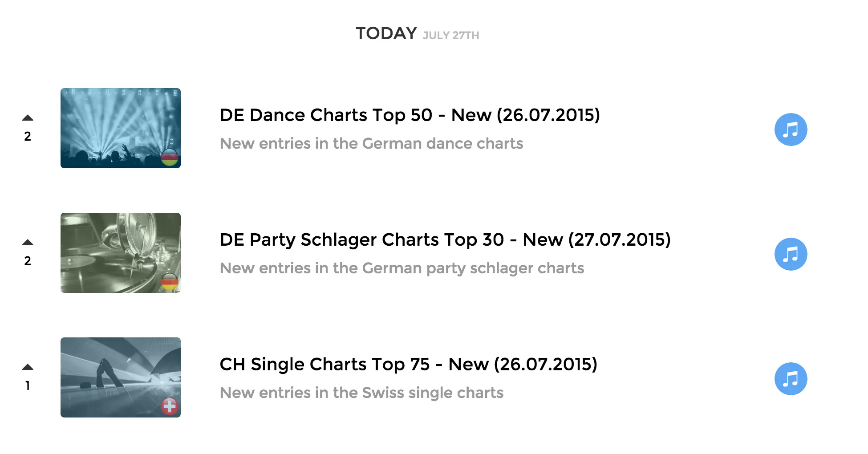Click the music icon for DE Dance Charts
Viewport: 868px width, 454px height.
[791, 130]
